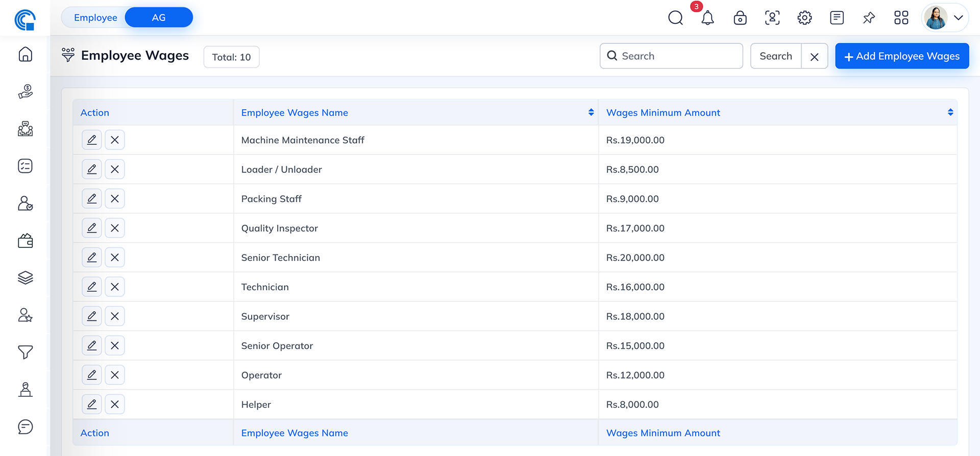Click the filter funnel icon in the sidebar

(25, 352)
